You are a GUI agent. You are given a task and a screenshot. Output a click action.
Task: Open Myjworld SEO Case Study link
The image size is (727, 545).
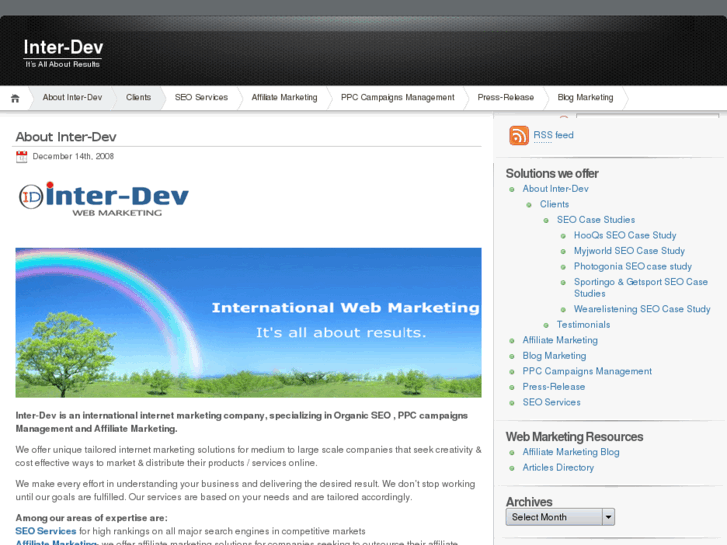click(629, 251)
